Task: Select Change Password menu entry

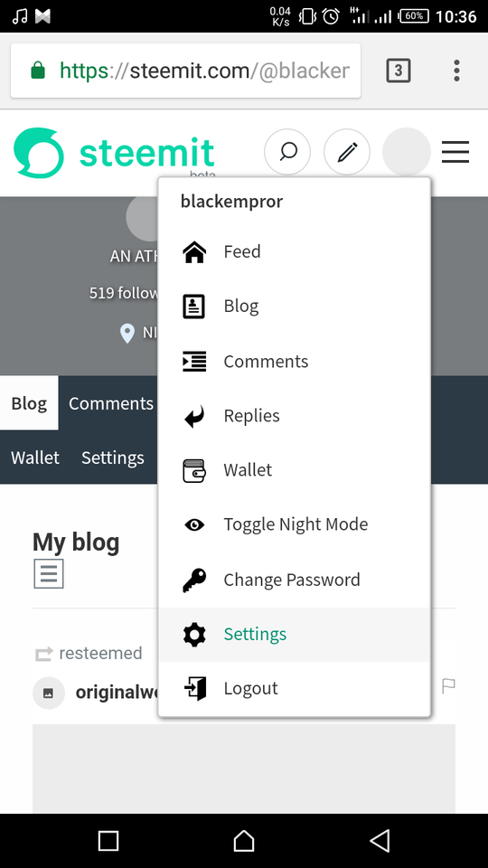Action: click(x=295, y=580)
